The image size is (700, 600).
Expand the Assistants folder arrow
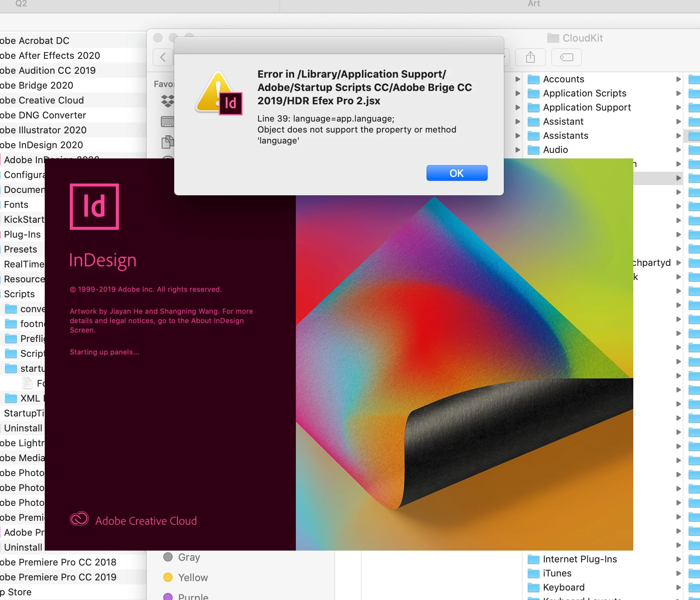[678, 136]
